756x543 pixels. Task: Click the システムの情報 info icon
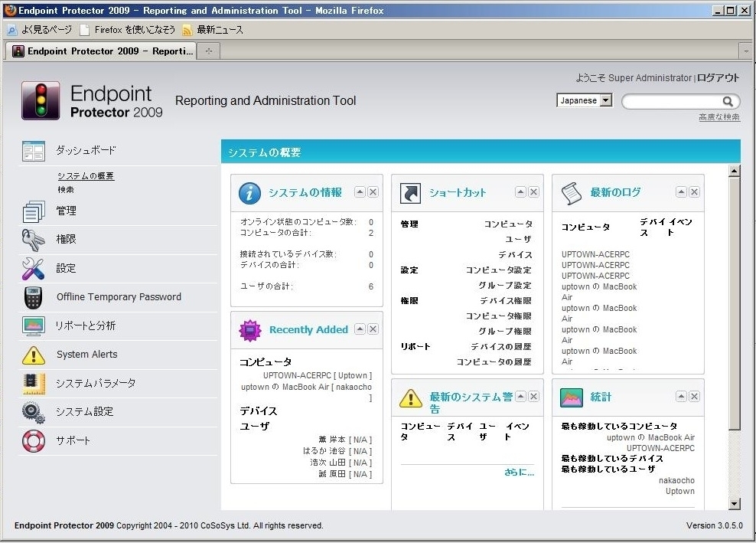point(249,193)
